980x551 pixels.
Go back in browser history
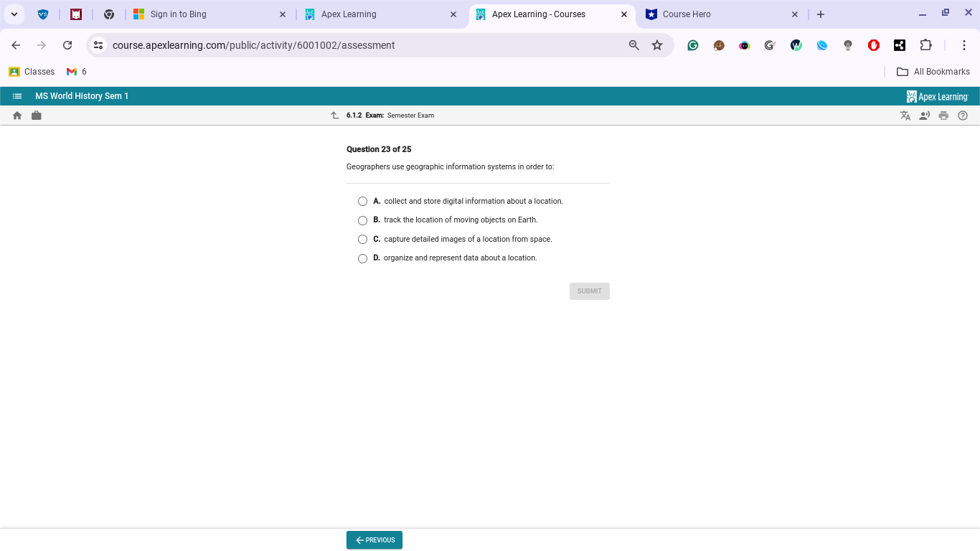click(16, 45)
